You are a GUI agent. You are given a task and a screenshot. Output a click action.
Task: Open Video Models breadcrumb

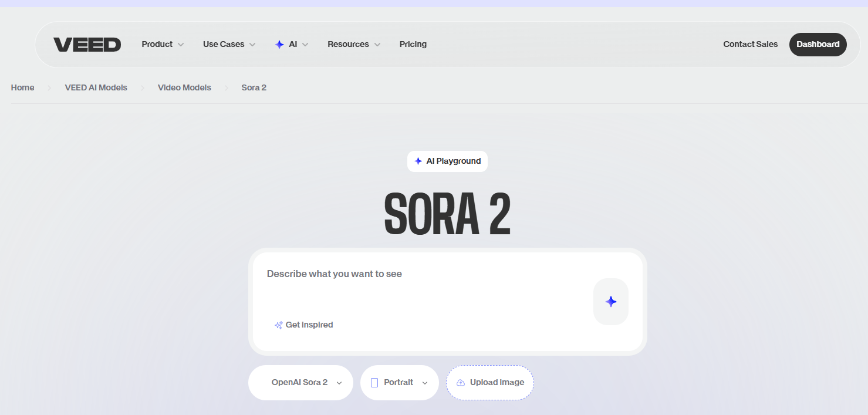click(184, 87)
